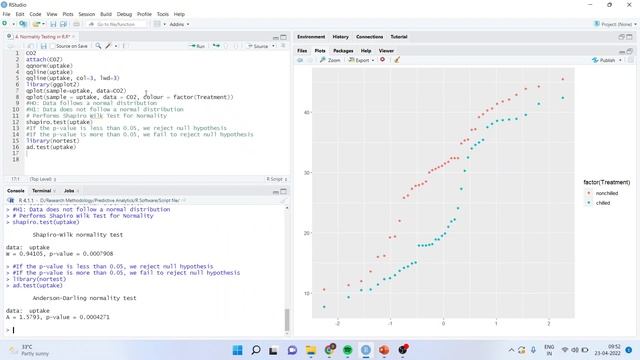The width and height of the screenshot is (640, 360).
Task: Change the file type via R Script selector
Action: pyautogui.click(x=276, y=179)
